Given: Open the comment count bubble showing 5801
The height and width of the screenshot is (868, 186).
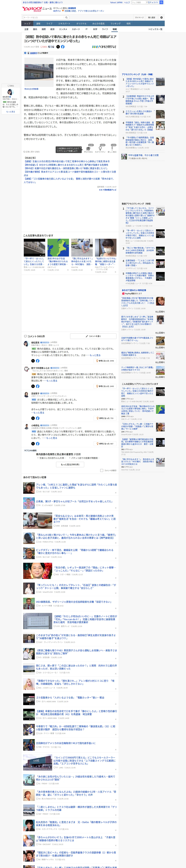Looking at the screenshot, I should [44, 47].
